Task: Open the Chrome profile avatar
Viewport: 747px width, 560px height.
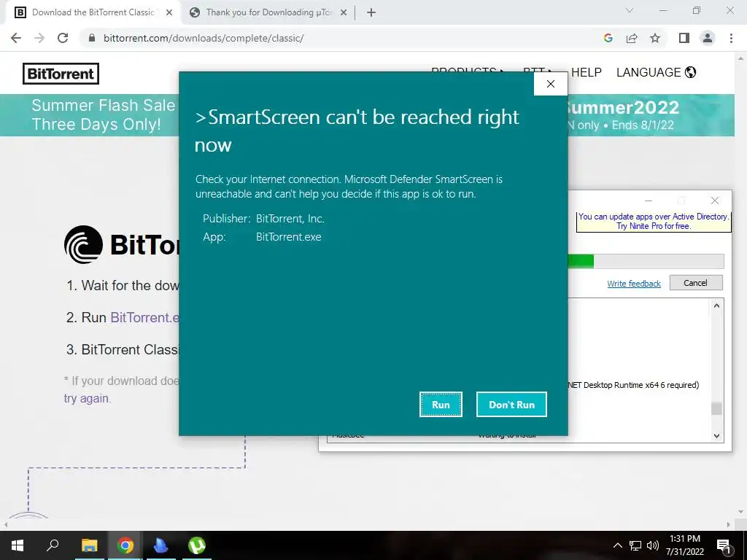Action: pos(708,38)
